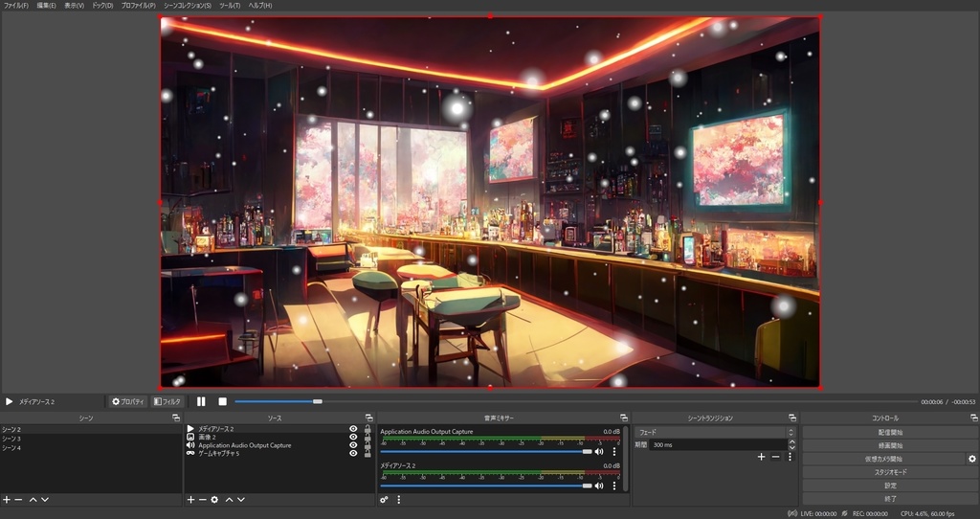Open the フェード transition dropdown
The width and height of the screenshot is (980, 519).
click(x=714, y=432)
